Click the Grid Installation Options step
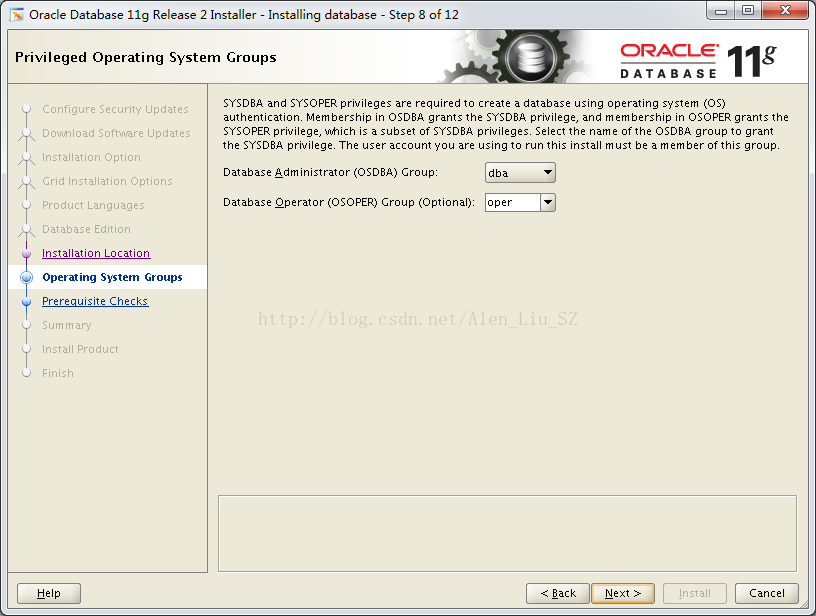The width and height of the screenshot is (816, 616). tap(107, 181)
